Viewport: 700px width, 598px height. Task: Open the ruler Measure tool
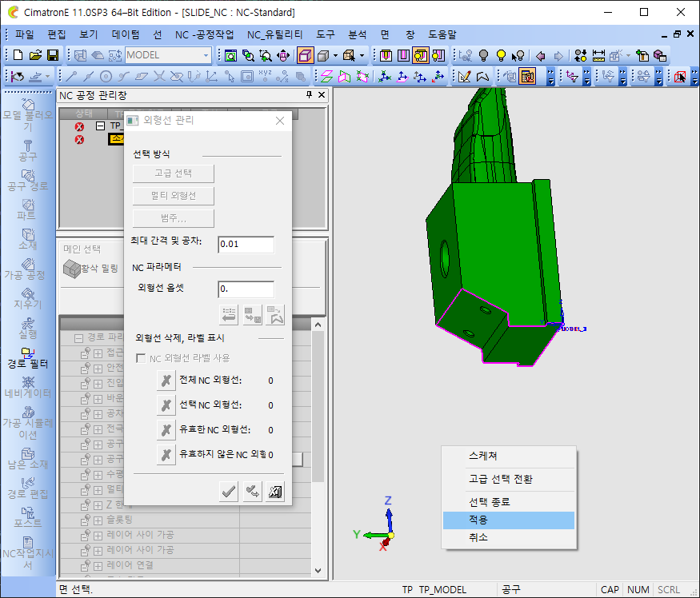pyautogui.click(x=598, y=55)
